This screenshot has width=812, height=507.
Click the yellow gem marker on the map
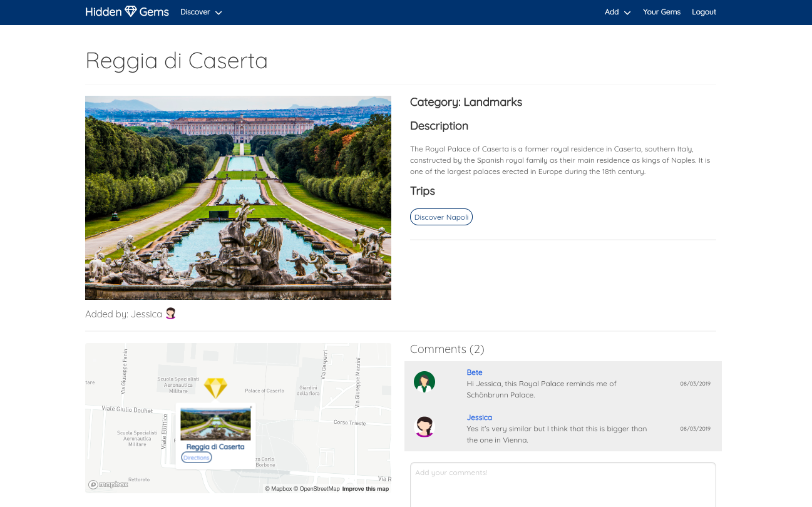tap(215, 388)
